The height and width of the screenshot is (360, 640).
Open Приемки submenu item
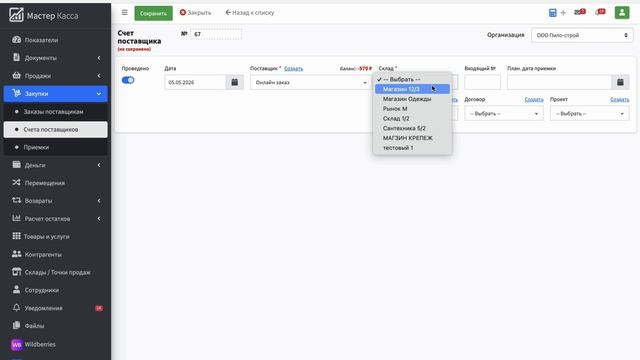[56, 147]
